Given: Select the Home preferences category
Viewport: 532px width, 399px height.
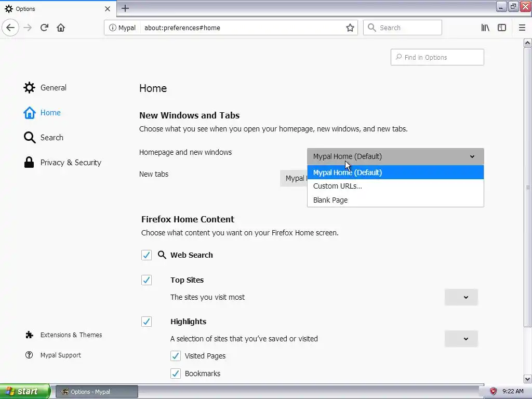Looking at the screenshot, I should (x=42, y=113).
